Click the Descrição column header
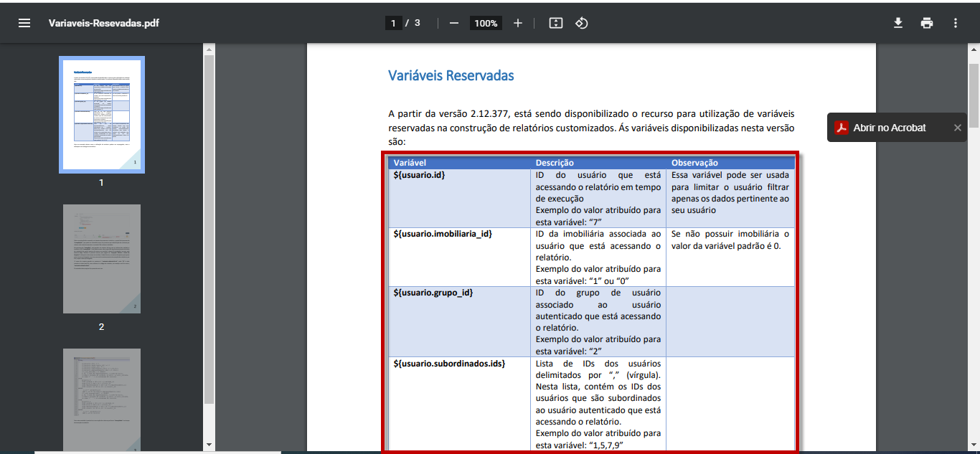This screenshot has height=454, width=980. (x=599, y=163)
